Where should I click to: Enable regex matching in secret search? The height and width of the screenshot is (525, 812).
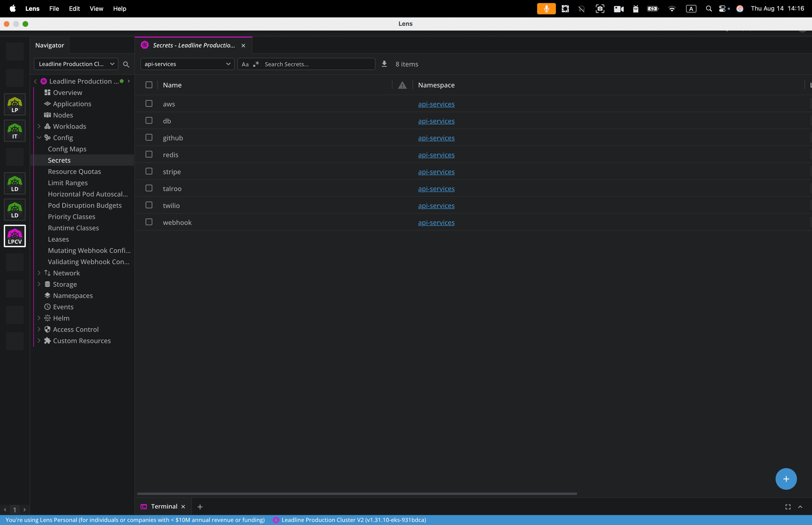[257, 64]
